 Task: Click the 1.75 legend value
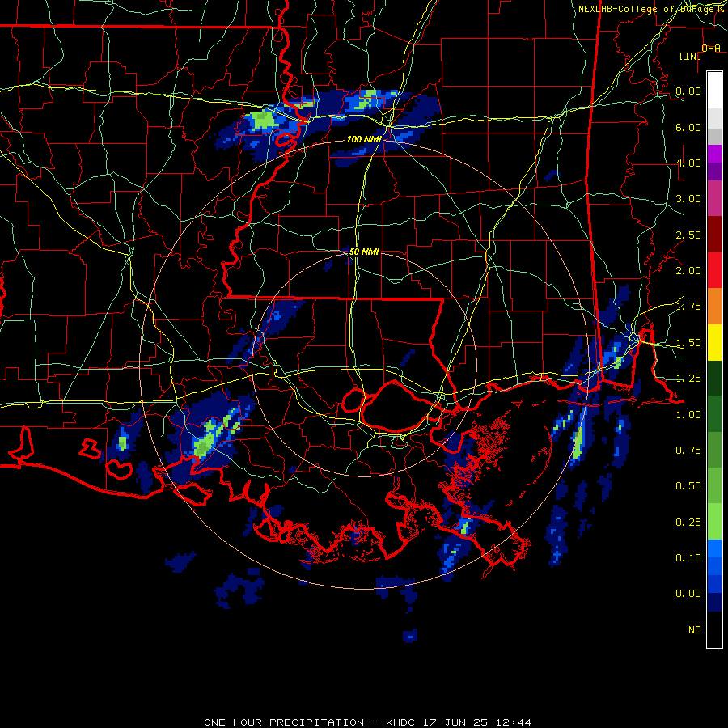click(x=688, y=307)
